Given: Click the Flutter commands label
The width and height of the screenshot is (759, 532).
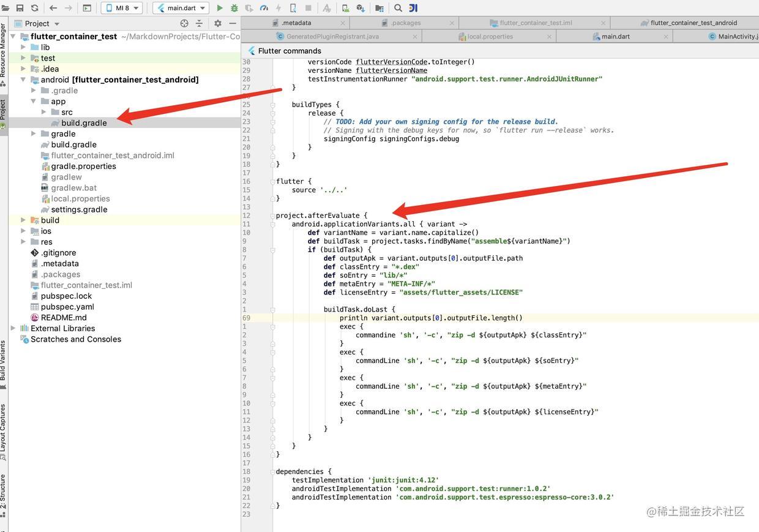Looking at the screenshot, I should click(290, 51).
